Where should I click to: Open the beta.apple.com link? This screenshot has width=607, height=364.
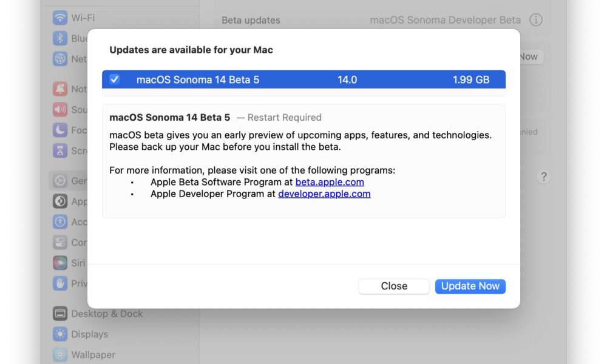pos(330,182)
